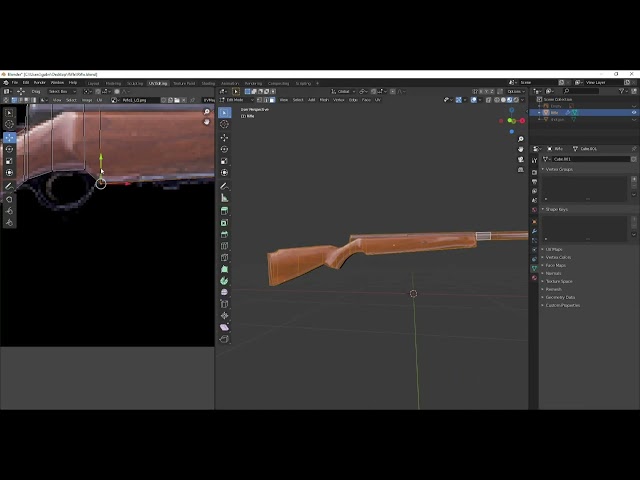Activate the Move tool in 3D viewport
Image resolution: width=640 pixels, height=480 pixels.
[224, 138]
